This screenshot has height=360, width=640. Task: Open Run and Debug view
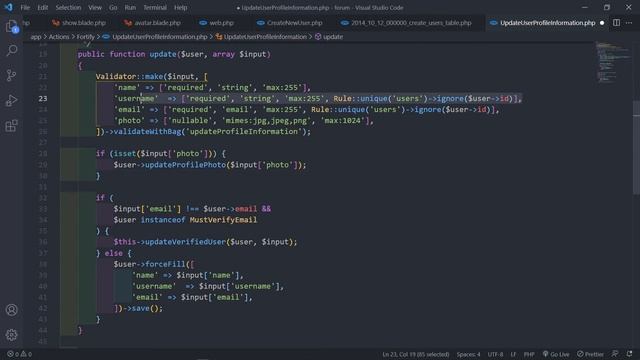tap(11, 100)
